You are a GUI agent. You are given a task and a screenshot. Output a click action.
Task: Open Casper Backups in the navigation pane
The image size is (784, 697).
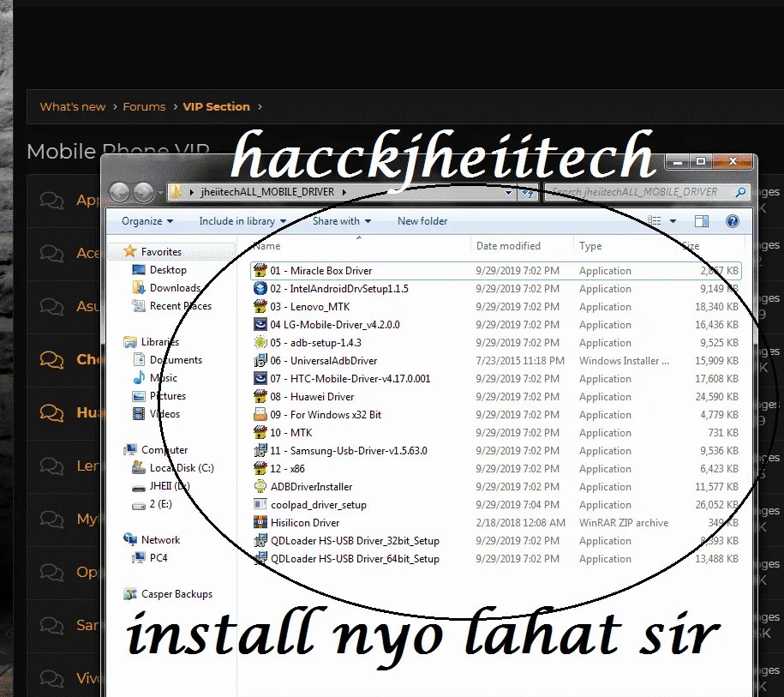177,594
